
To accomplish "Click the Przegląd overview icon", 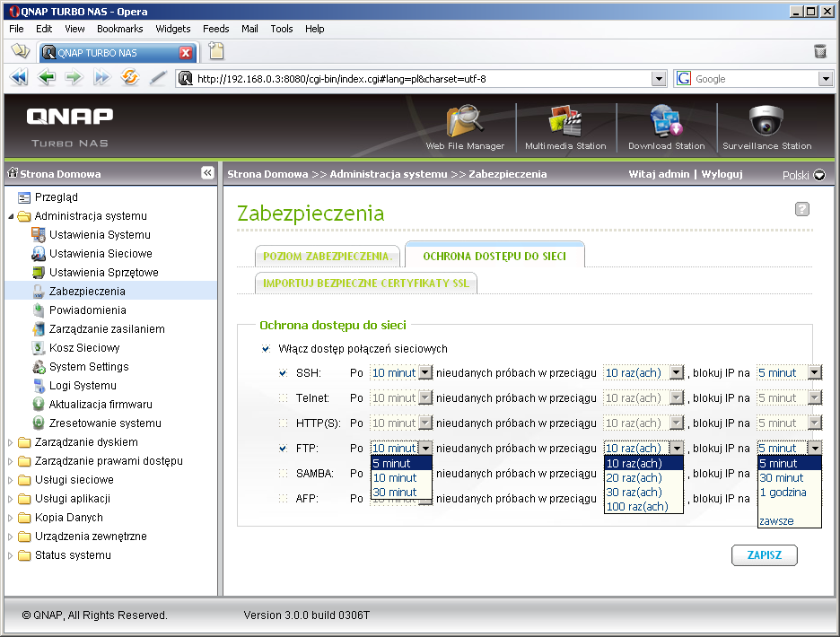I will [x=24, y=197].
